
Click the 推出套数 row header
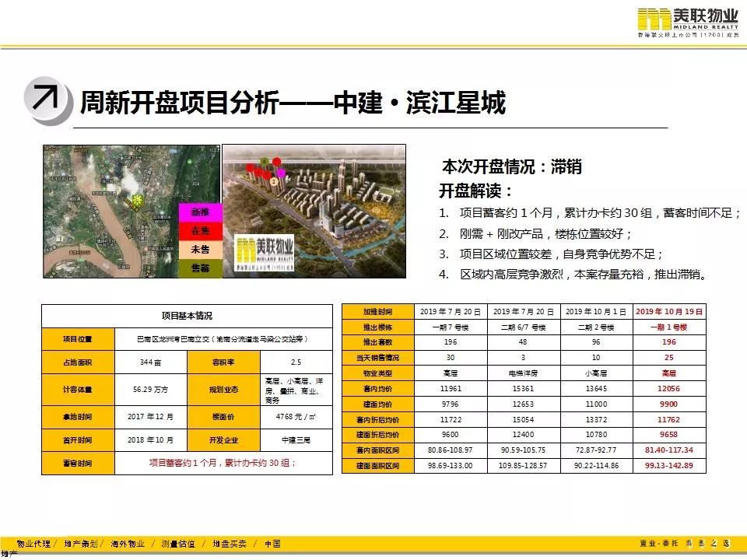[x=378, y=342]
